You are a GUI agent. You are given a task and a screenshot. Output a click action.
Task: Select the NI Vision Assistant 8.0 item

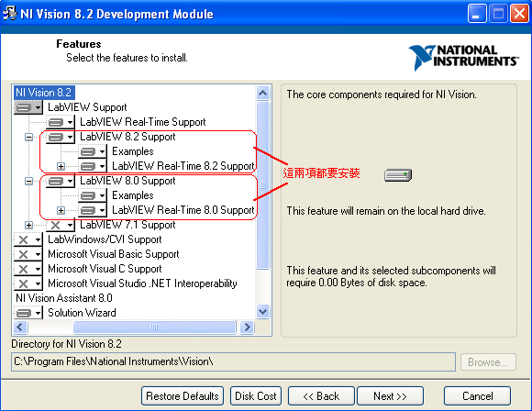pyautogui.click(x=64, y=298)
